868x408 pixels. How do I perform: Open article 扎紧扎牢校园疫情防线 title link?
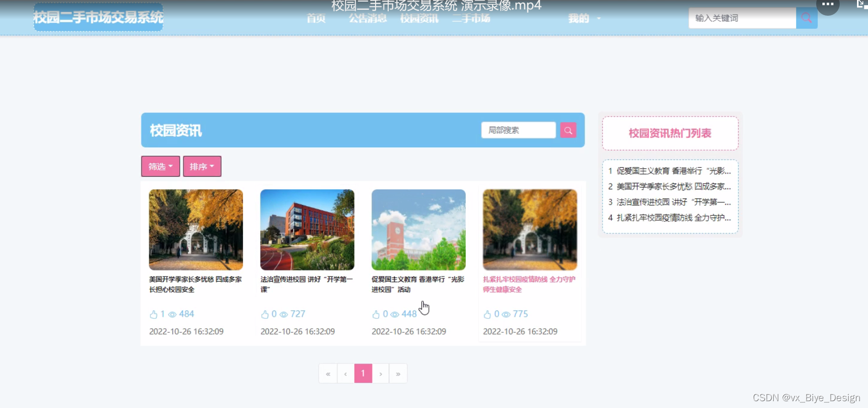coord(529,284)
